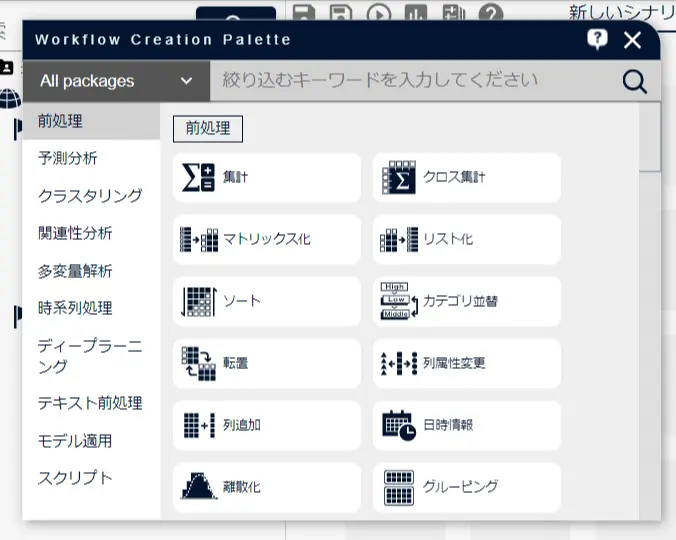Viewport: 676px width, 540px height.
Task: Choose the カテゴリ並替 category reorder icon
Action: pos(399,301)
